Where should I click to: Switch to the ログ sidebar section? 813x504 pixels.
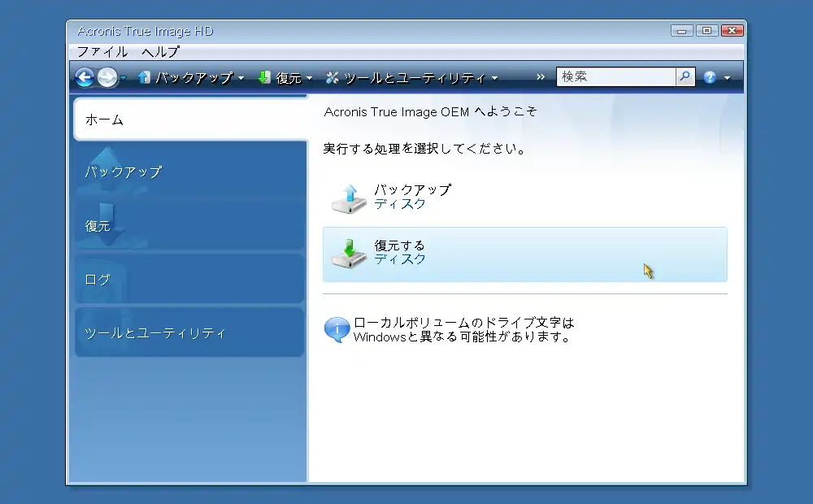[190, 279]
